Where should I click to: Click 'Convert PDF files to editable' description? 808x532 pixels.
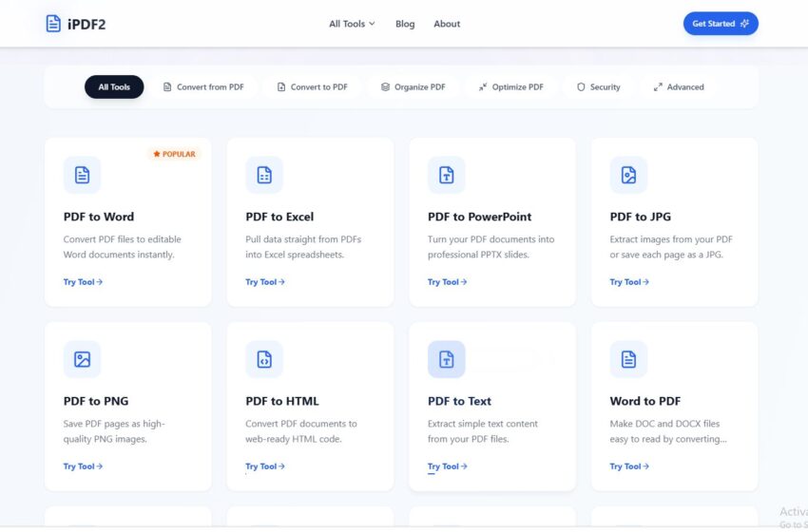[122, 239]
